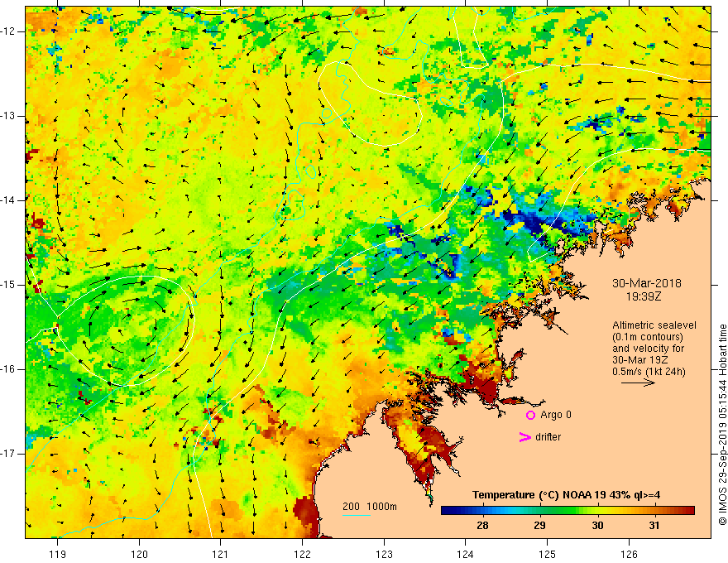Click the 119 longitude axis label
The width and height of the screenshot is (728, 563).
click(58, 554)
